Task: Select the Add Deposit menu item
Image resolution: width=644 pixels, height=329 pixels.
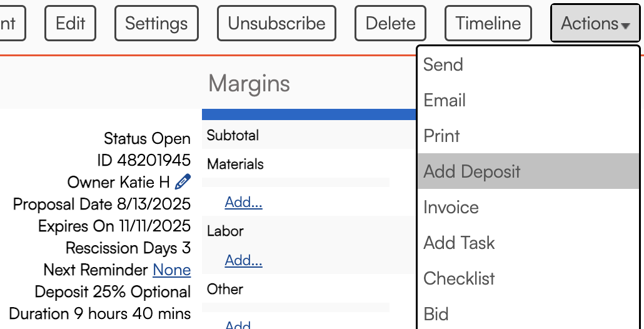Action: pos(472,171)
